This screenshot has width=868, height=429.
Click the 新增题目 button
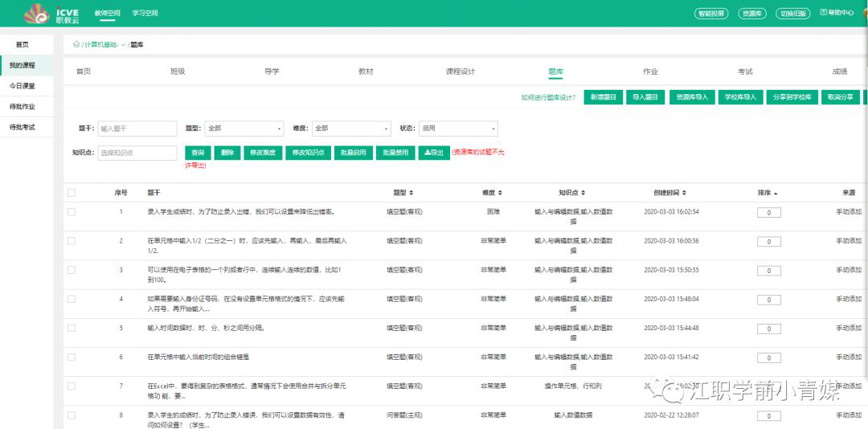[x=604, y=97]
